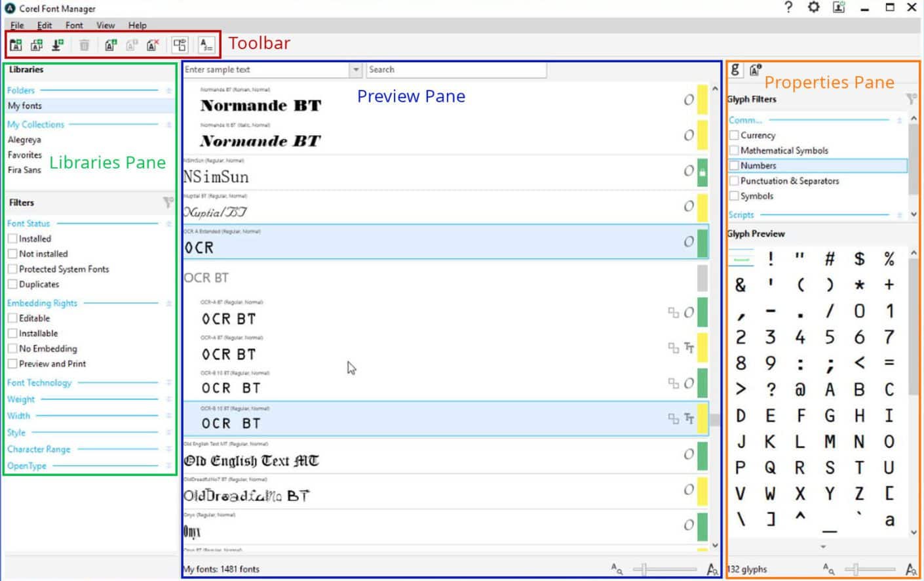Open the sample text dropdown
The width and height of the screenshot is (924, 581).
pos(355,70)
